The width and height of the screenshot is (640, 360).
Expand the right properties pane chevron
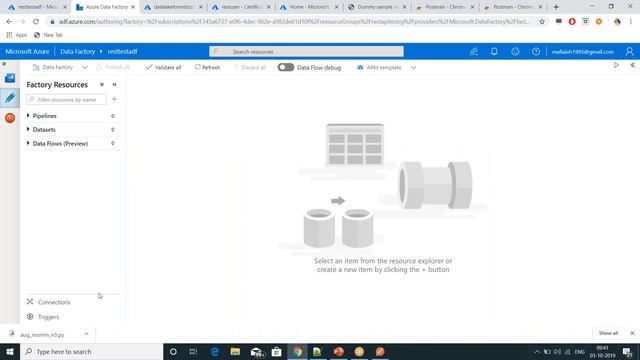click(x=633, y=65)
